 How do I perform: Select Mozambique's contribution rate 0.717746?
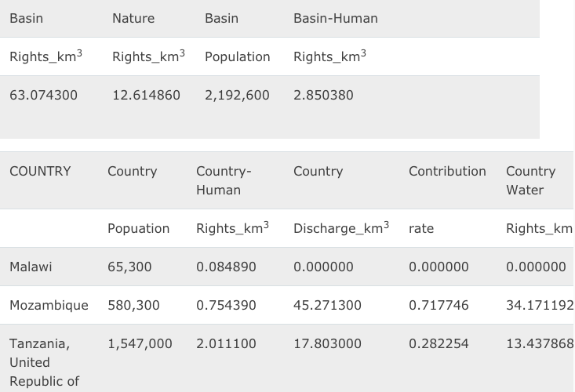[x=439, y=305]
